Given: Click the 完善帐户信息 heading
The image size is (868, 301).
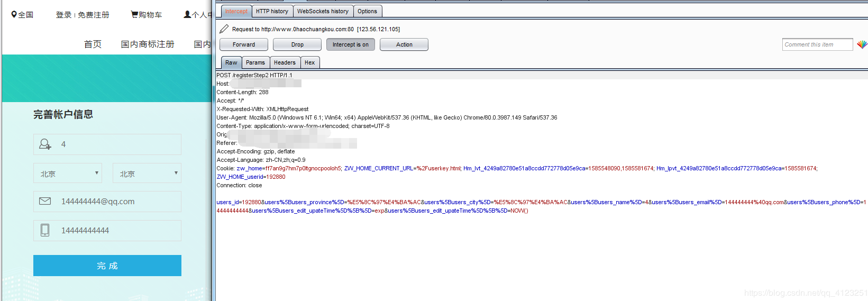Looking at the screenshot, I should [63, 114].
